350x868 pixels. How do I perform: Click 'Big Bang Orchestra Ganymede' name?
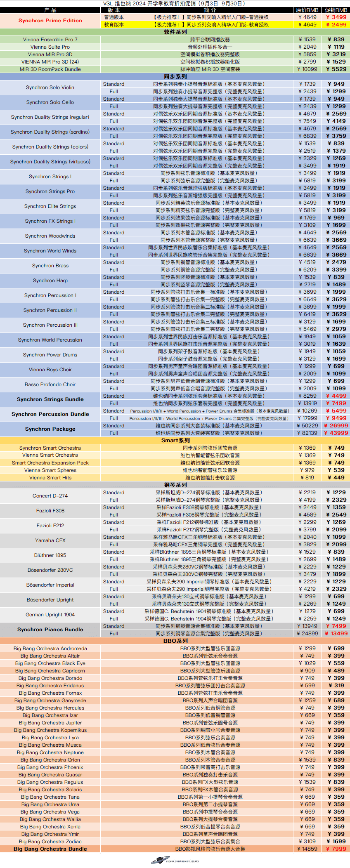coord(50,701)
